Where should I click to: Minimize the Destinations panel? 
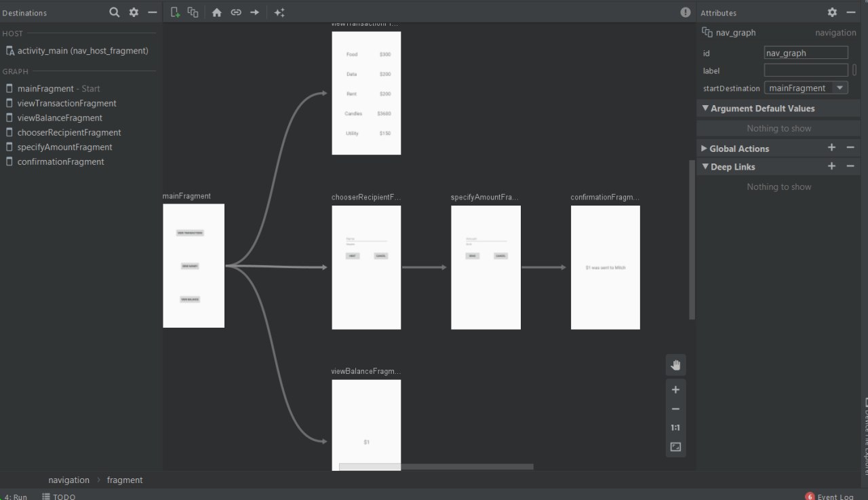click(153, 12)
